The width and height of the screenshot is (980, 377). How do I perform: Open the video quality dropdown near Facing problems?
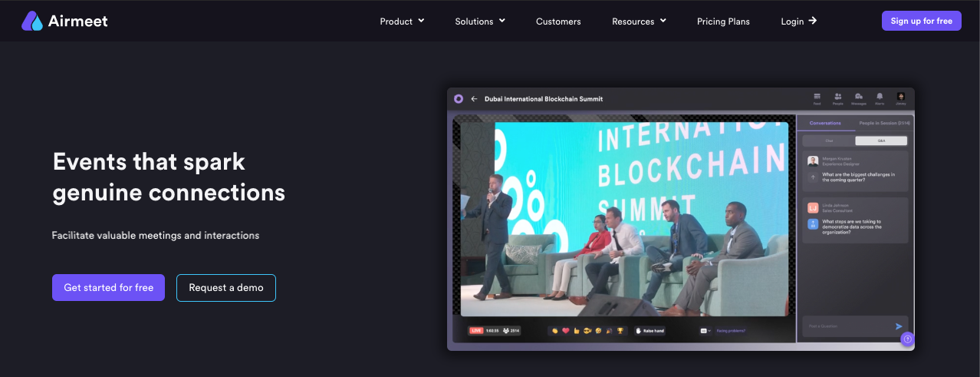tap(705, 331)
